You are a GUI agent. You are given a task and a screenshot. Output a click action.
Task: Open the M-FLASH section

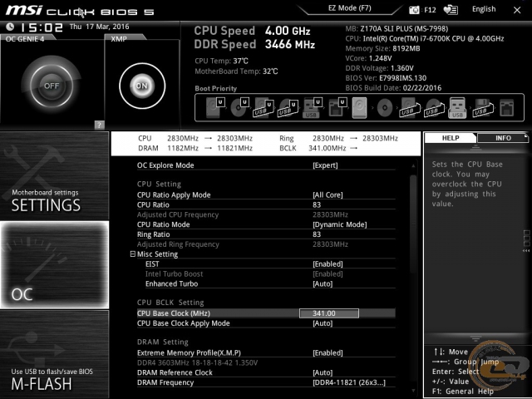(54, 354)
